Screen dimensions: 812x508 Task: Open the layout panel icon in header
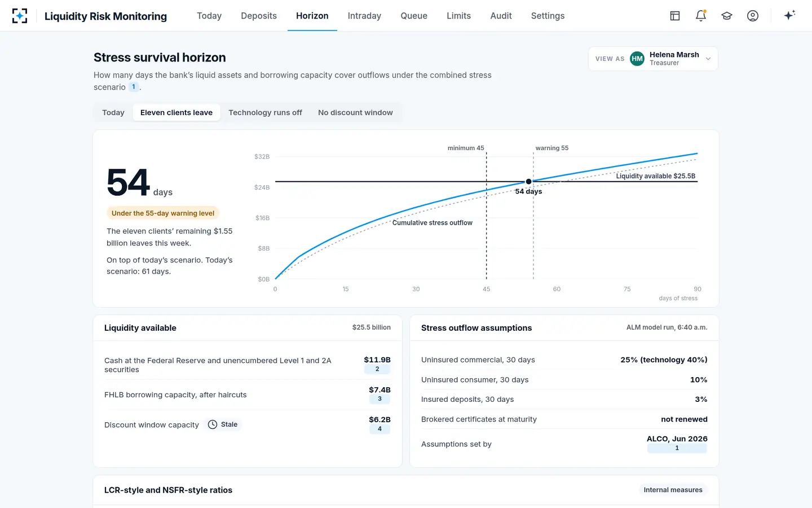675,16
